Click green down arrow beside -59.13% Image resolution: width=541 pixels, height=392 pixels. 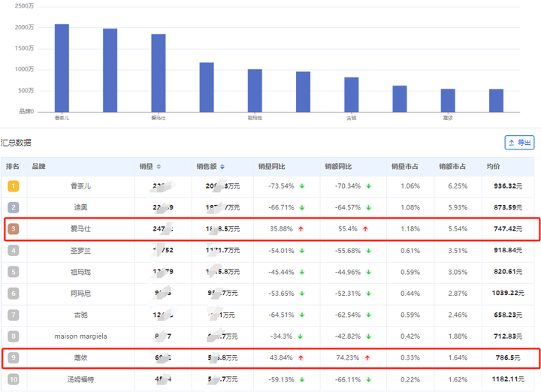(302, 379)
